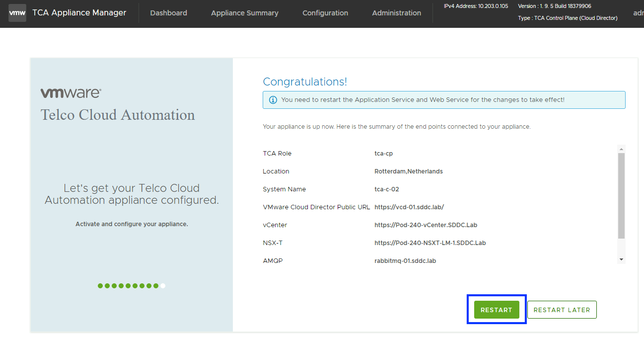Click the VMware logo in the left panel
This screenshot has height=338, width=644.
(71, 93)
